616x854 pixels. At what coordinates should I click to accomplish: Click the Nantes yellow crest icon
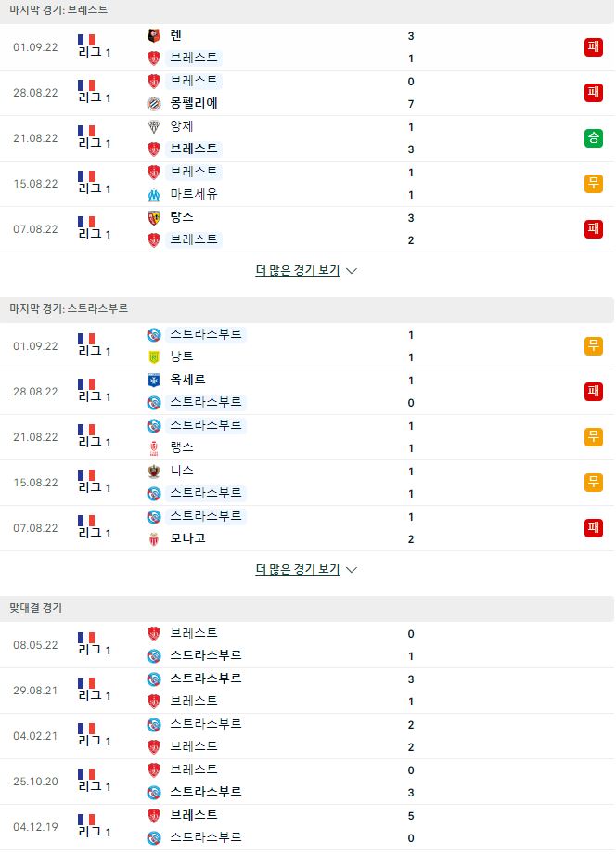point(154,356)
